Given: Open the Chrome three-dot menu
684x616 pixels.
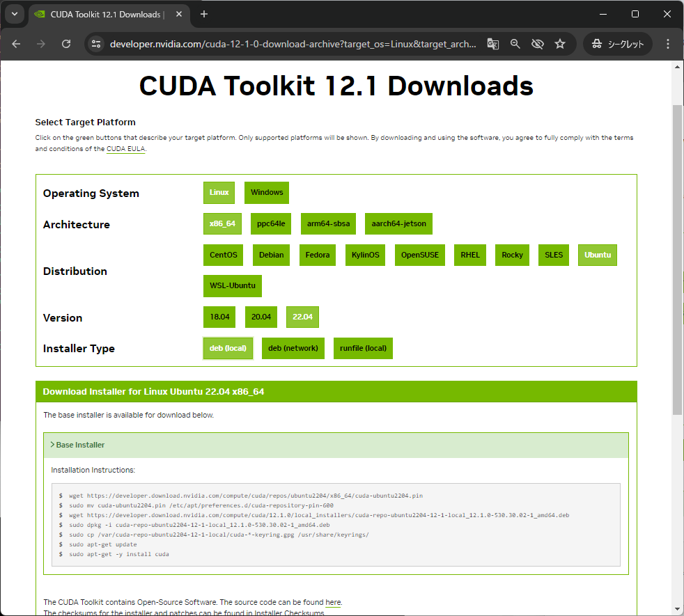Looking at the screenshot, I should pyautogui.click(x=667, y=43).
